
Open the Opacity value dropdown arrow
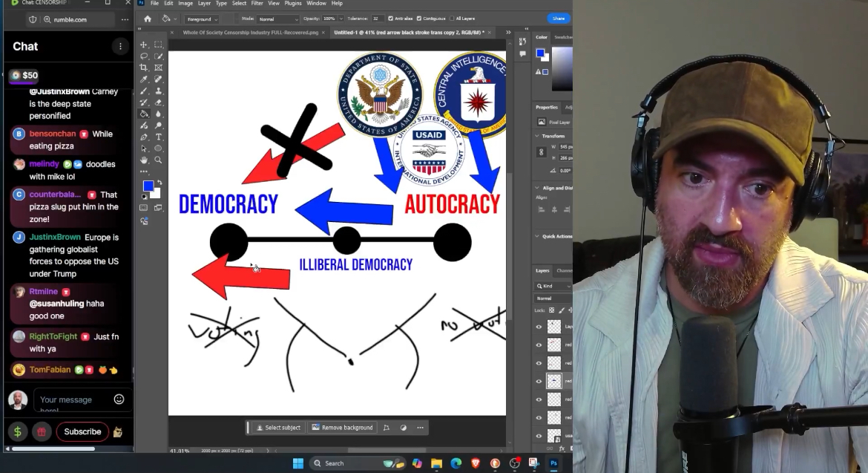tap(341, 19)
